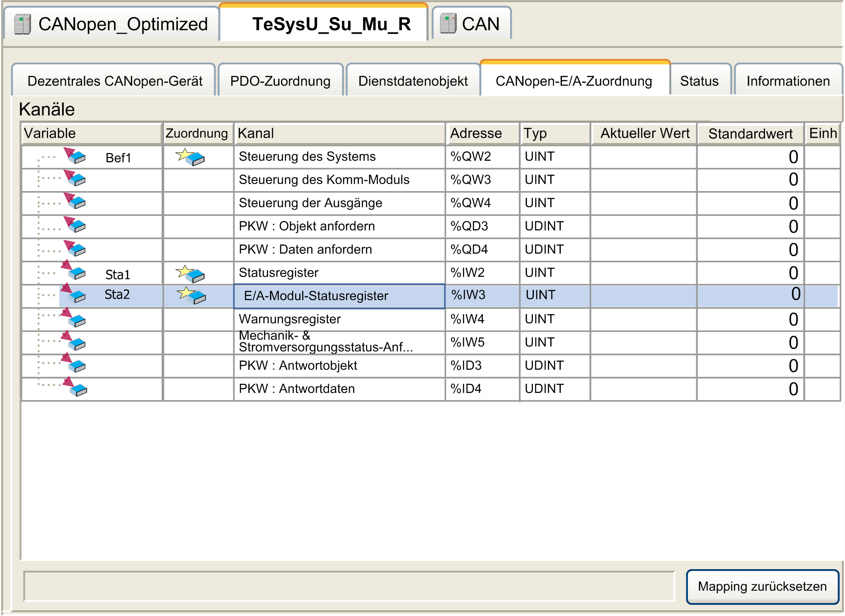This screenshot has width=845, height=616.
Task: Click the %QW4 address cell
Action: click(483, 203)
